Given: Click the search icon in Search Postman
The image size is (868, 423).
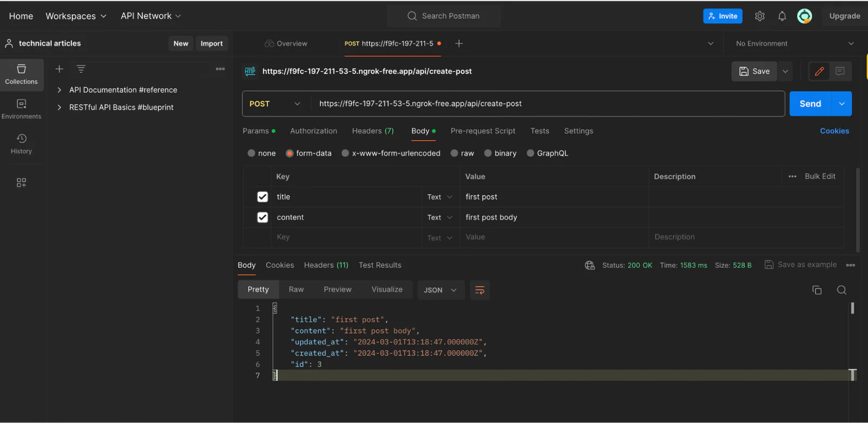Looking at the screenshot, I should [x=412, y=16].
